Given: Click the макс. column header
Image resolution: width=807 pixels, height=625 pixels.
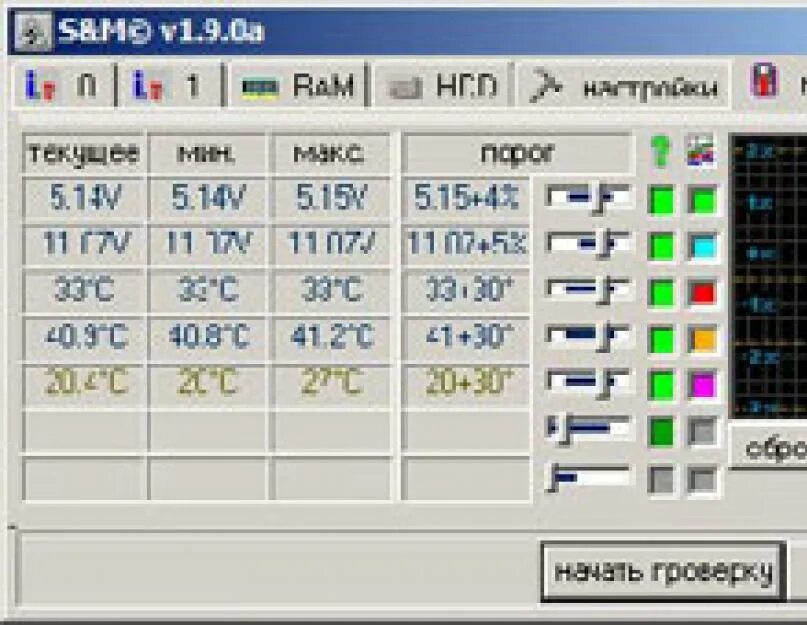Looking at the screenshot, I should (329, 153).
